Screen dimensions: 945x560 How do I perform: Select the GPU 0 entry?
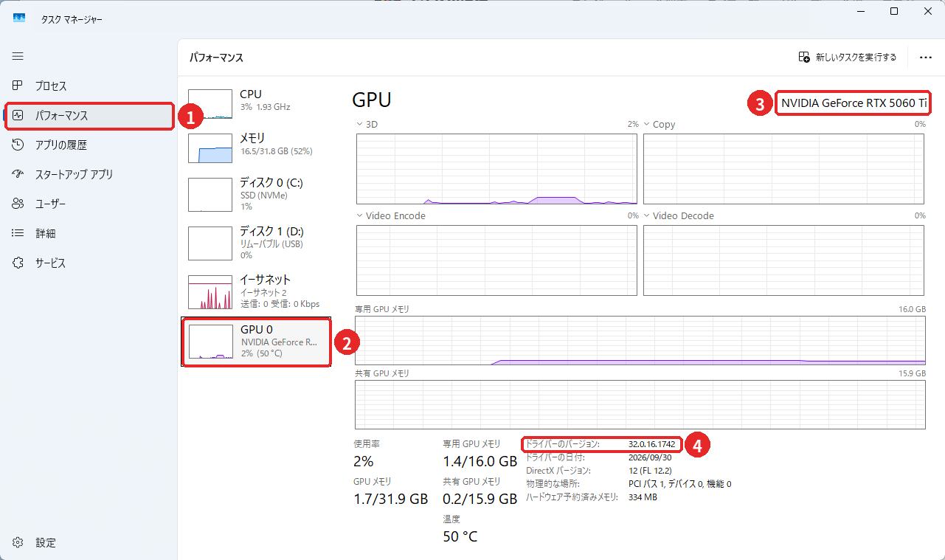256,342
